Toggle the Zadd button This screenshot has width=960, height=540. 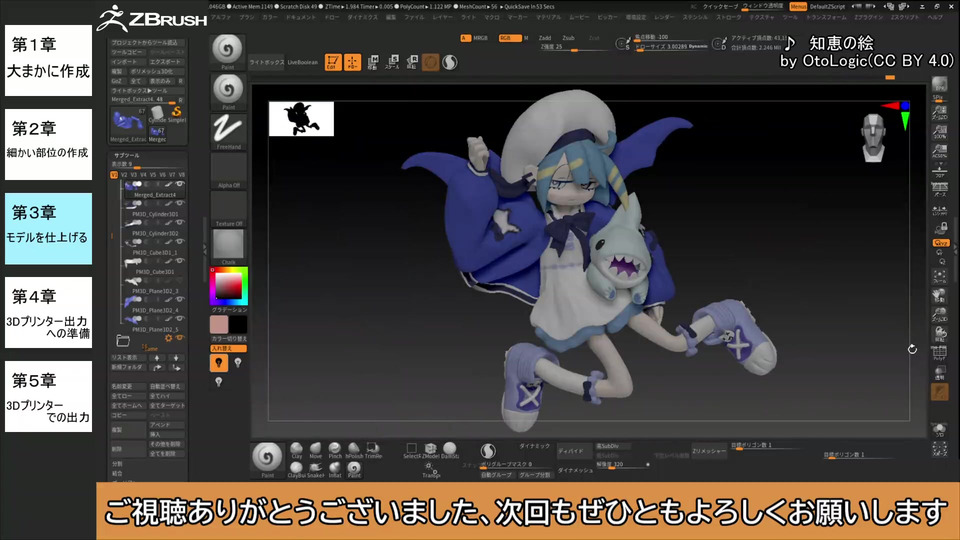pyautogui.click(x=545, y=38)
